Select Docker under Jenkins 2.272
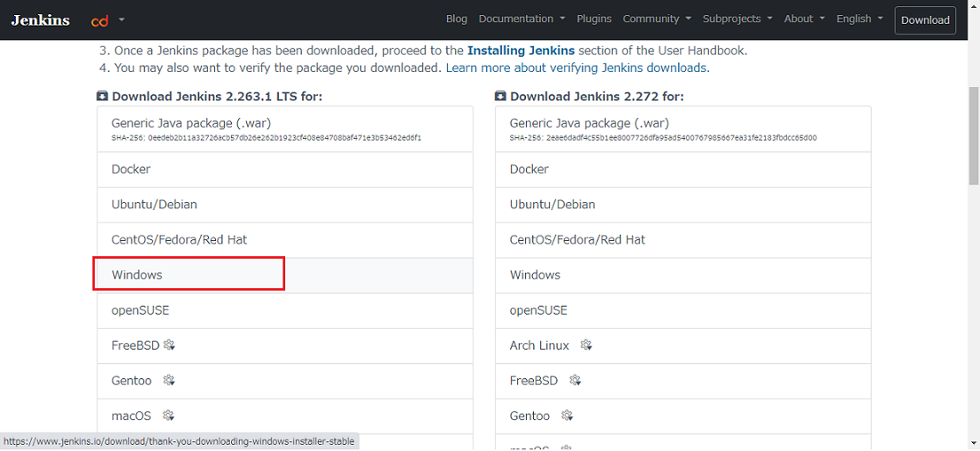The width and height of the screenshot is (980, 451). (683, 169)
